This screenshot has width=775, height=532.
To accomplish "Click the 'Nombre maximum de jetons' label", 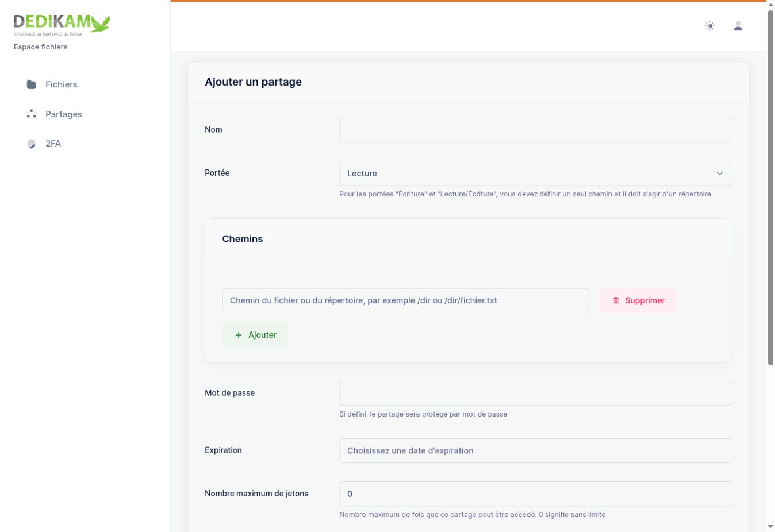I will pos(256,494).
